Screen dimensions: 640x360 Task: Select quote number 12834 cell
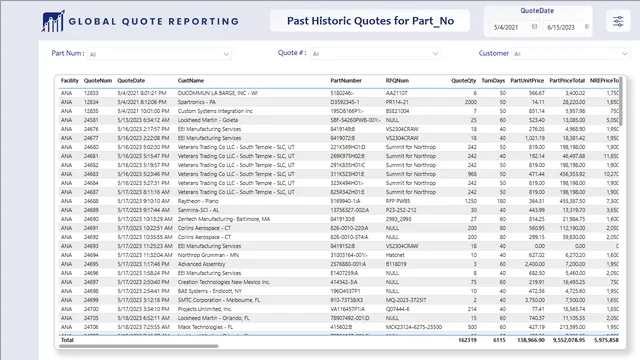click(91, 102)
